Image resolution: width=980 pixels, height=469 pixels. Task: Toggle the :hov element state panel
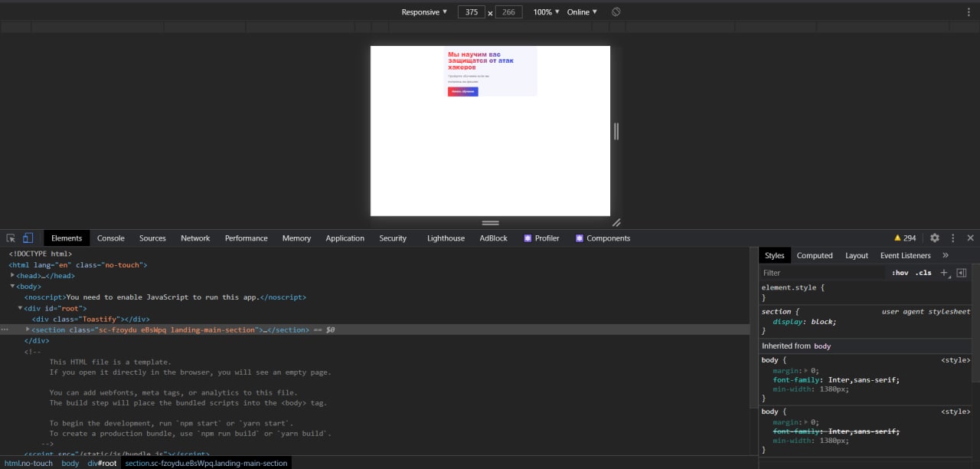pyautogui.click(x=900, y=273)
